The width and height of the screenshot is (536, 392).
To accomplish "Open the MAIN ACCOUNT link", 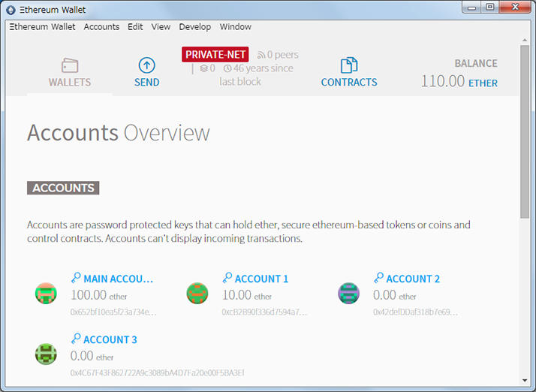I will (x=118, y=279).
